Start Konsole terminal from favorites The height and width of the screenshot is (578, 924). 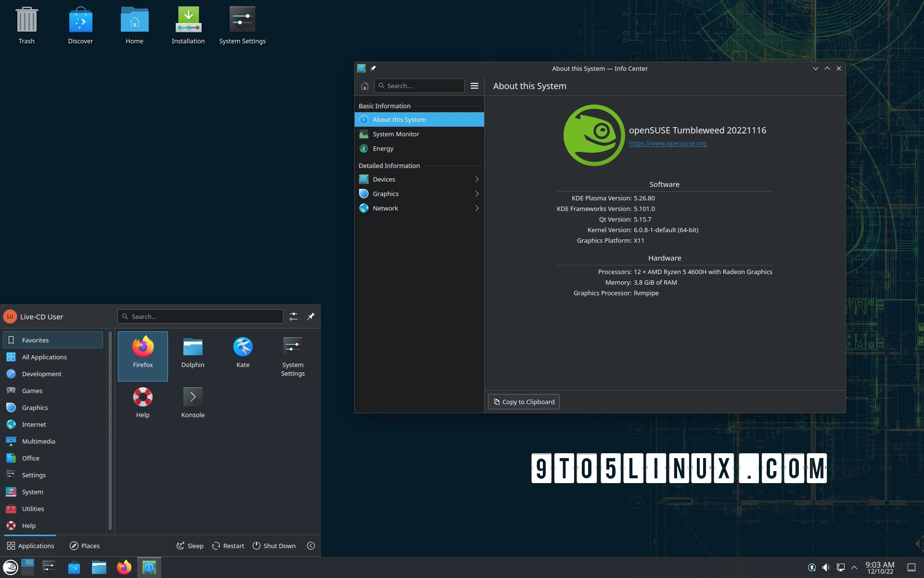[192, 402]
